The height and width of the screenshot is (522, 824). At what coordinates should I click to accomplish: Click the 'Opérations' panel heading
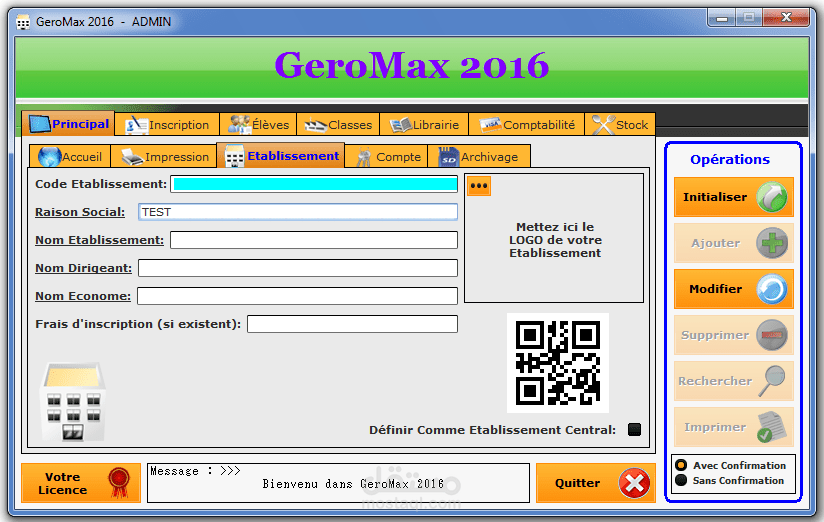(729, 159)
